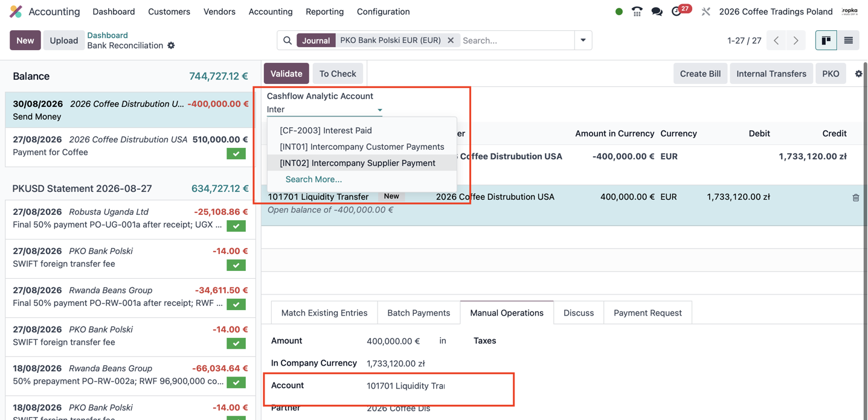The width and height of the screenshot is (868, 420).
Task: Open the debug tools wrench icon
Action: [x=706, y=11]
